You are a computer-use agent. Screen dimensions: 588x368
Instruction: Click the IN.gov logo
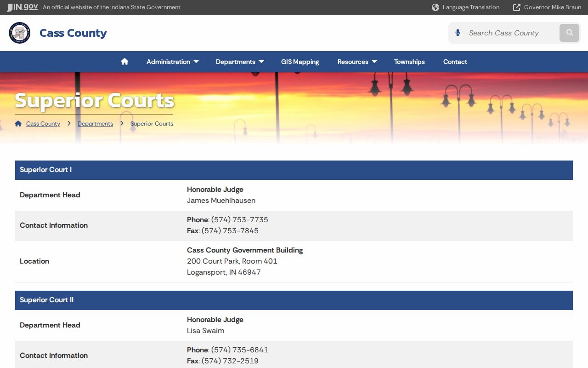23,7
